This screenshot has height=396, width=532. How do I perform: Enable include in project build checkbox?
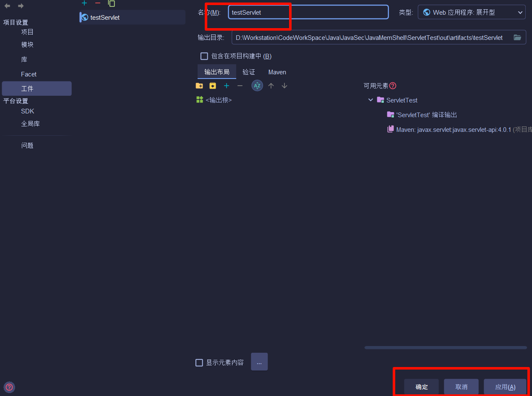204,56
